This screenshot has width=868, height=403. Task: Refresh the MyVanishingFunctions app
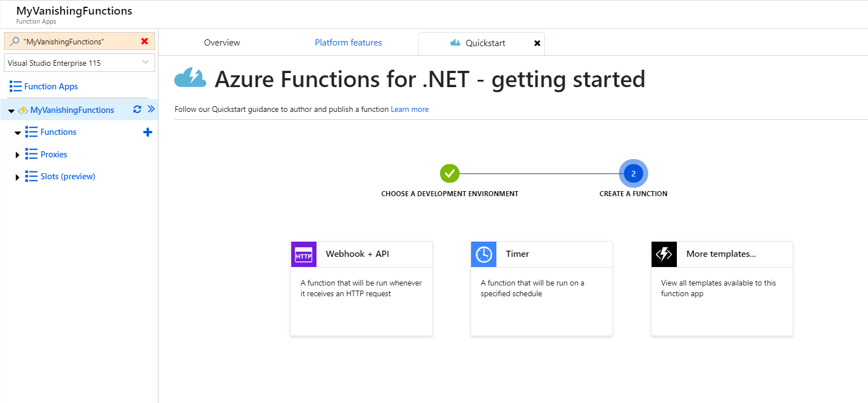pyautogui.click(x=137, y=109)
